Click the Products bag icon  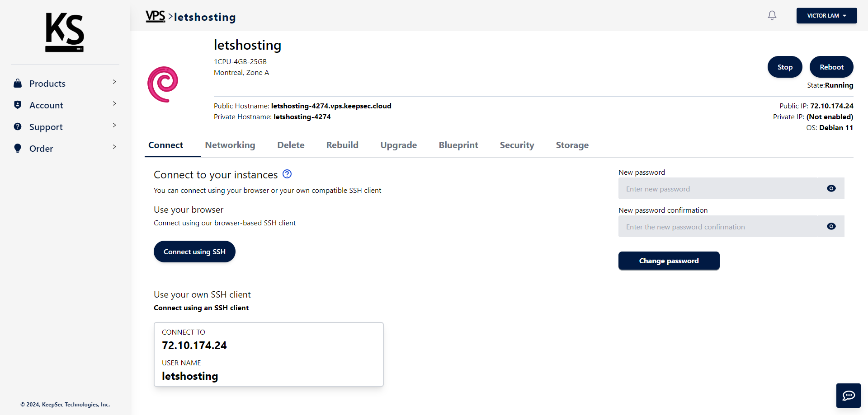click(18, 83)
